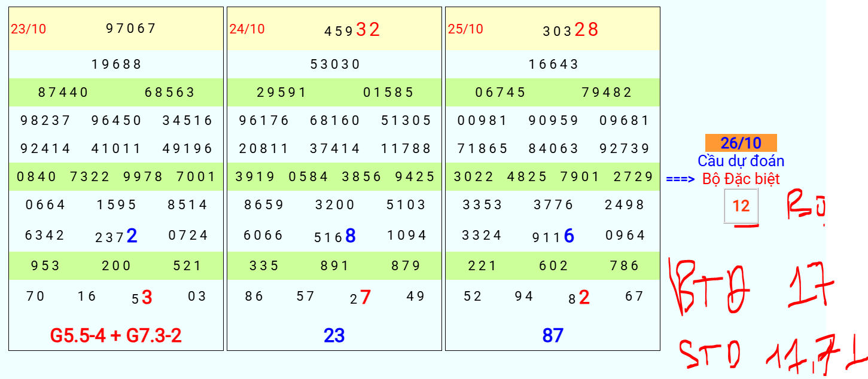Click special prize number 97067
The image size is (868, 379).
click(x=131, y=28)
